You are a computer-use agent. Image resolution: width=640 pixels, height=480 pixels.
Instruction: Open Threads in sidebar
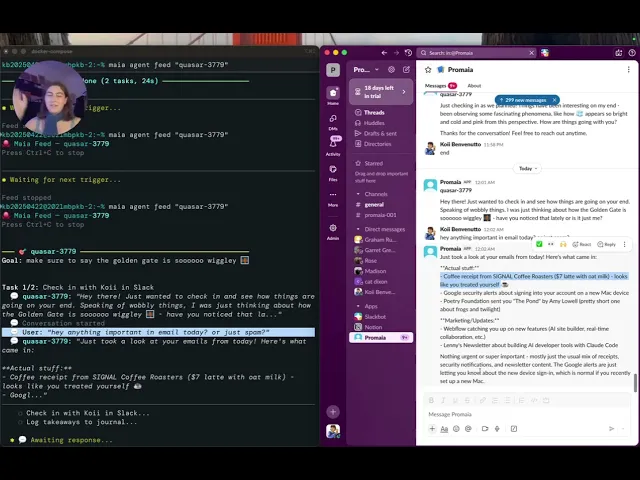(x=381, y=112)
